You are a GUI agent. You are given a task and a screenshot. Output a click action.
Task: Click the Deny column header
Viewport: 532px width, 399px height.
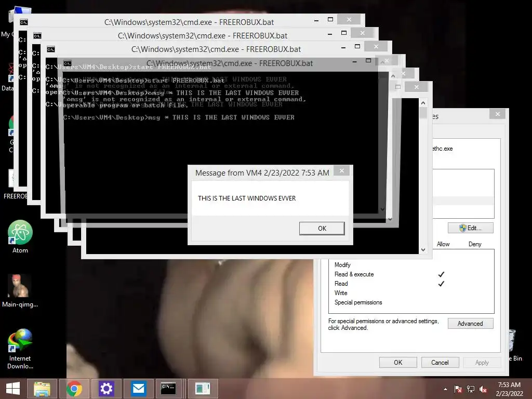click(475, 244)
